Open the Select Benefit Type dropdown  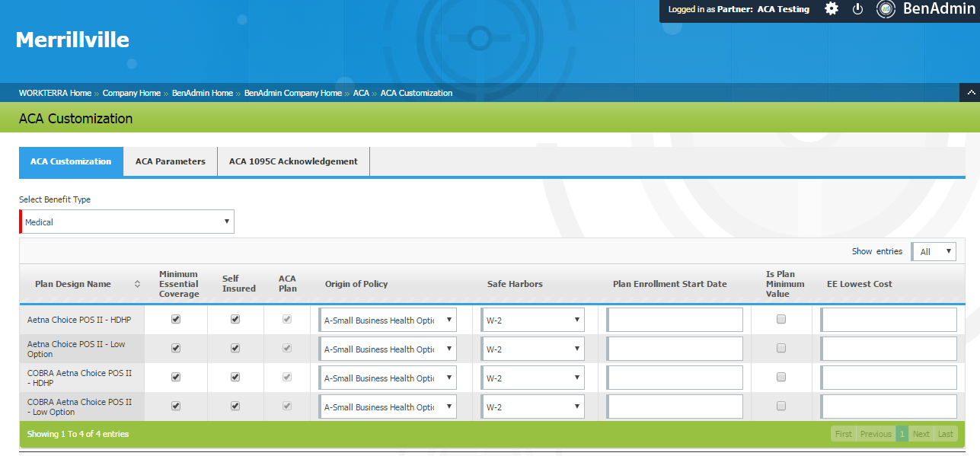pos(127,222)
